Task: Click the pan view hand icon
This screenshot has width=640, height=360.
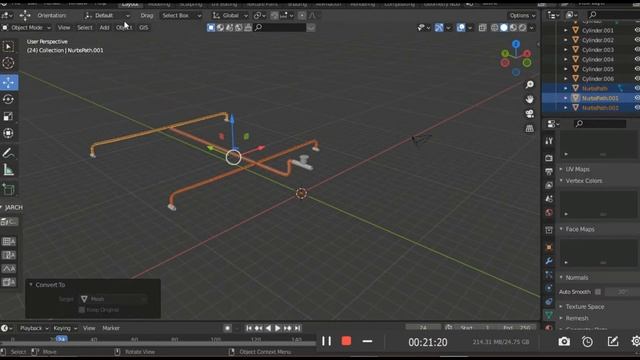Action: 529,99
